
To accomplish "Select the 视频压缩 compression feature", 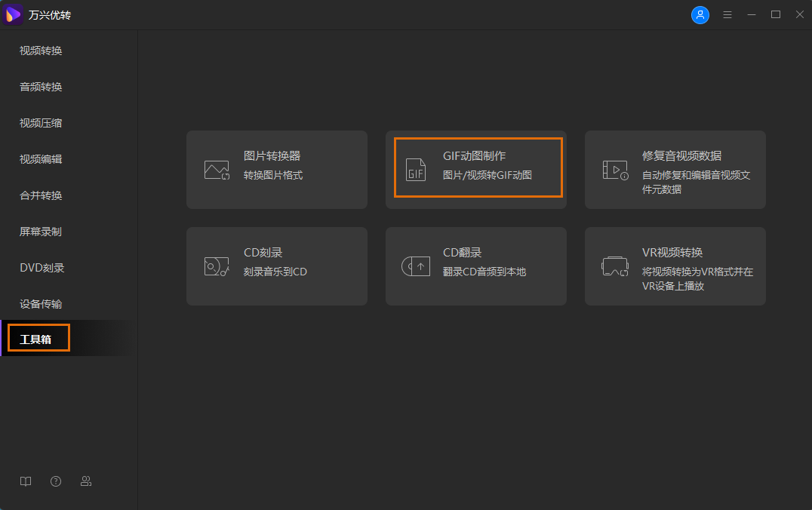I will click(40, 122).
